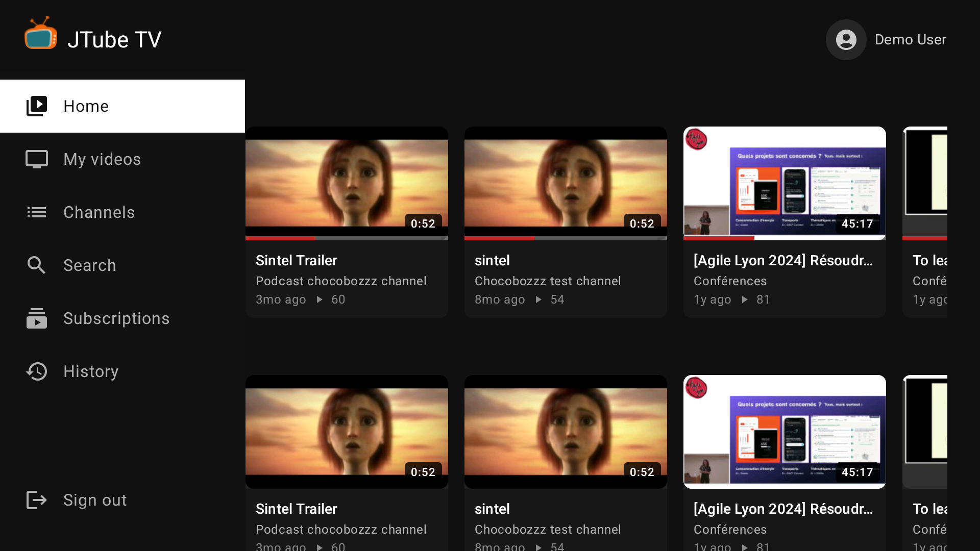Select the bottom row Sintel Trailer thumbnail
This screenshot has width=980, height=551.
point(347,432)
